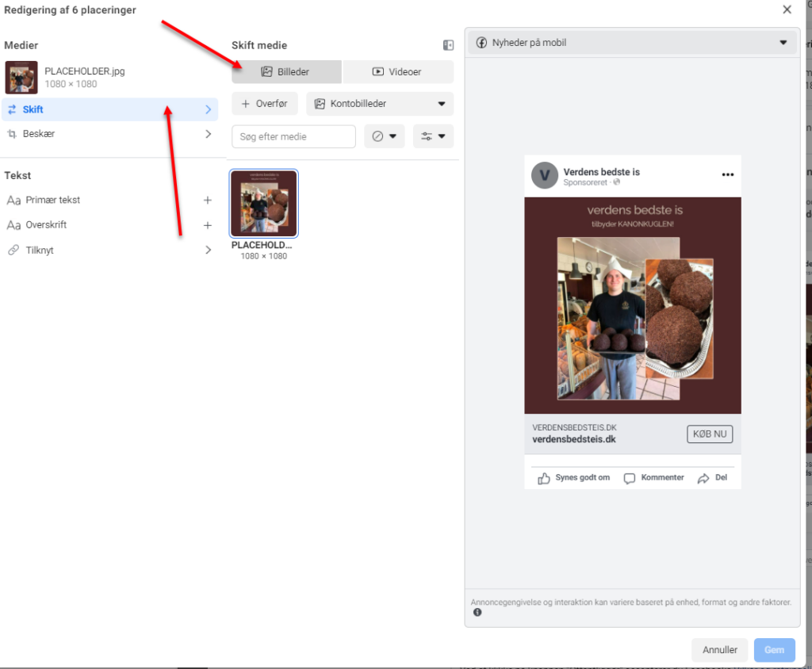Open the three-dot menu on ad preview
Viewport: 812px width, 669px height.
coord(728,174)
